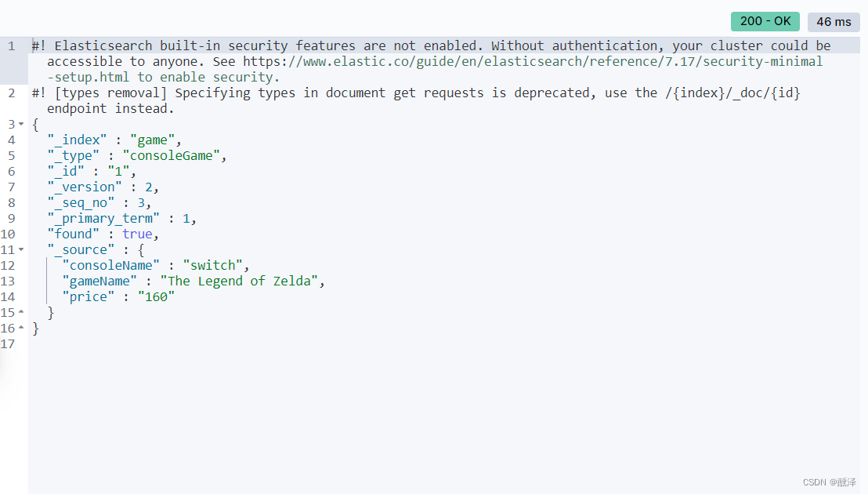Viewport: 868px width, 494px height.
Task: Click the "_index" key text
Action: tap(77, 140)
